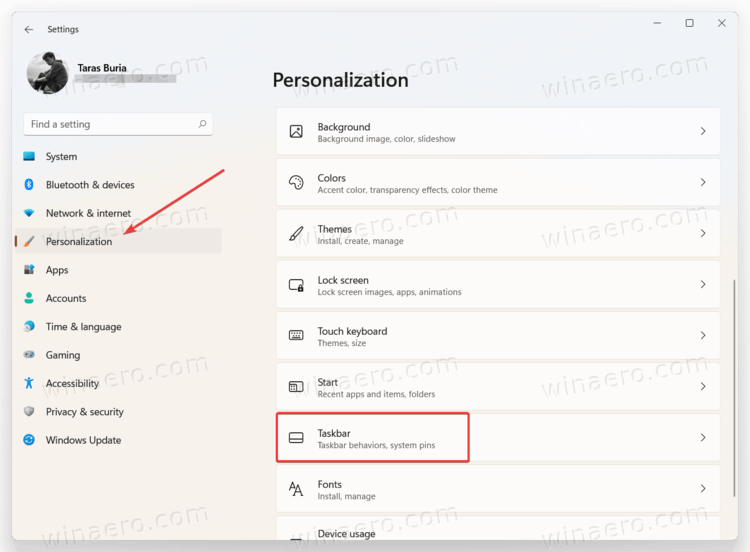
Task: Click the Time & language globe icon
Action: click(x=29, y=326)
